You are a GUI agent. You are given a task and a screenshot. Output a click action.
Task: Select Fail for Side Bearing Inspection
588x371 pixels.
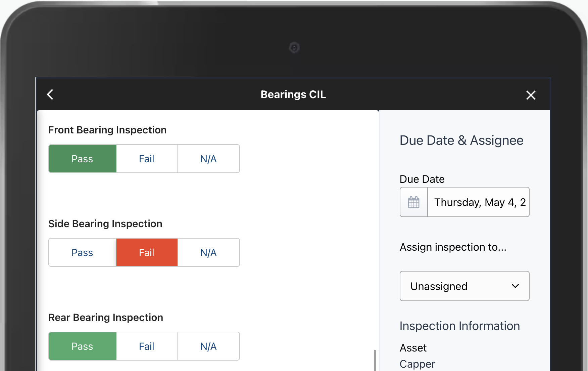[x=147, y=253]
